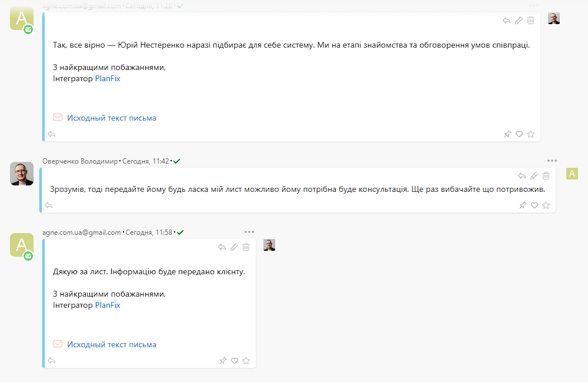Viewport: 588px width, 382px height.
Task: Like the 11:58 message with heart
Action: tap(235, 361)
